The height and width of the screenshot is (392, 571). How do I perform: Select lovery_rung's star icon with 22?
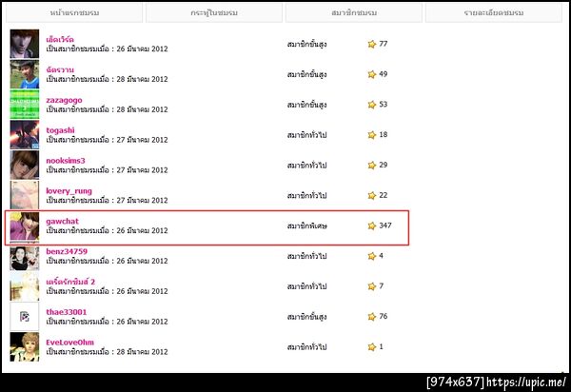coord(372,195)
